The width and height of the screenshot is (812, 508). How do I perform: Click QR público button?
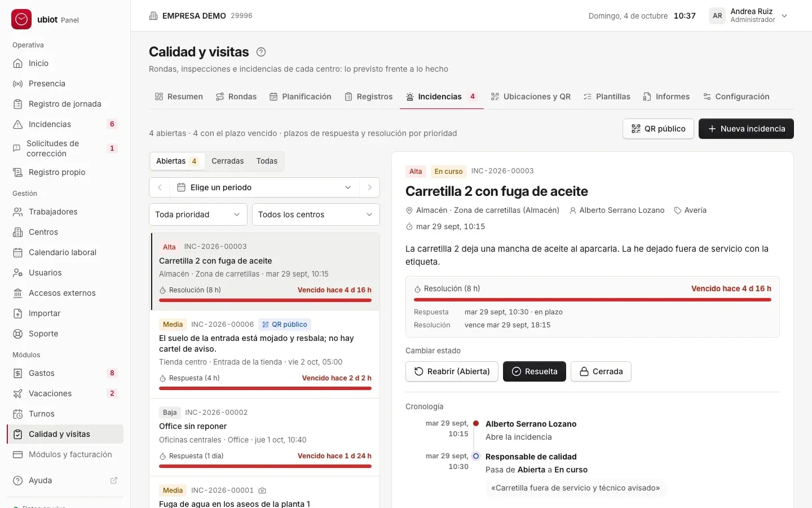658,129
